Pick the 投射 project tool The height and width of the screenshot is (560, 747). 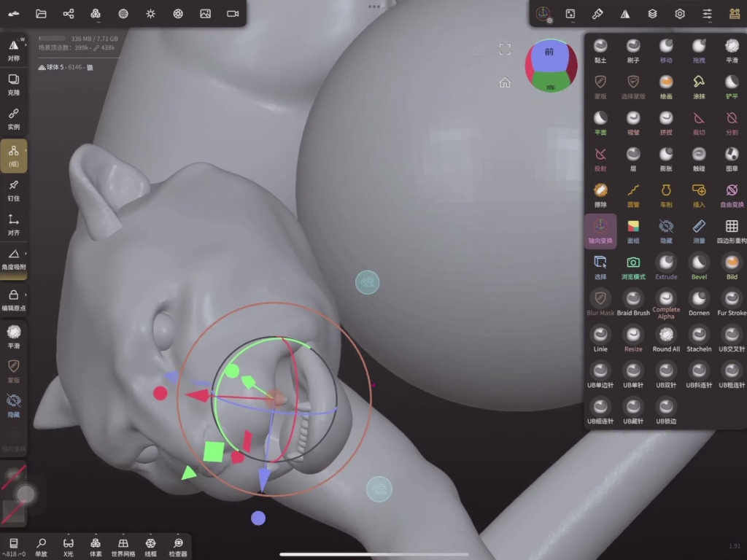600,159
